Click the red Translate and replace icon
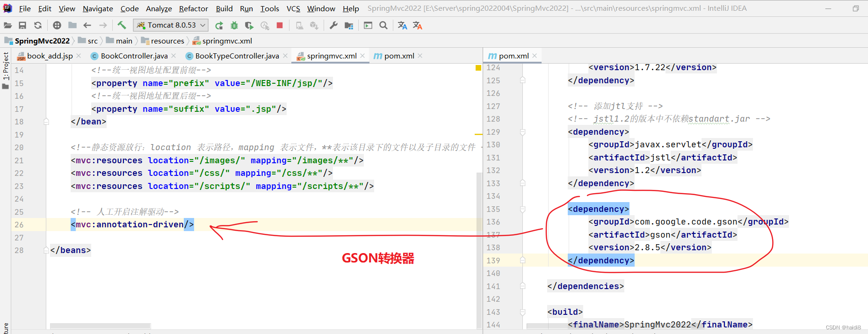The height and width of the screenshot is (334, 868). pyautogui.click(x=418, y=25)
